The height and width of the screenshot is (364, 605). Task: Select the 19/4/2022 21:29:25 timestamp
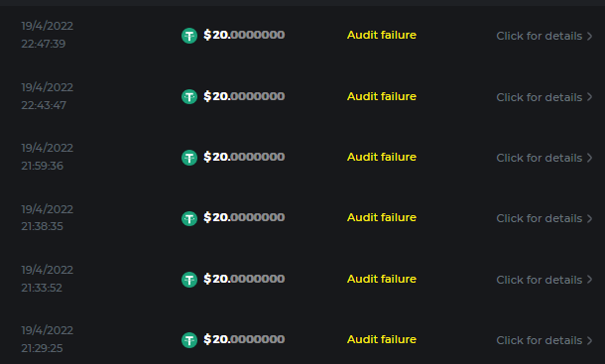tap(47, 339)
